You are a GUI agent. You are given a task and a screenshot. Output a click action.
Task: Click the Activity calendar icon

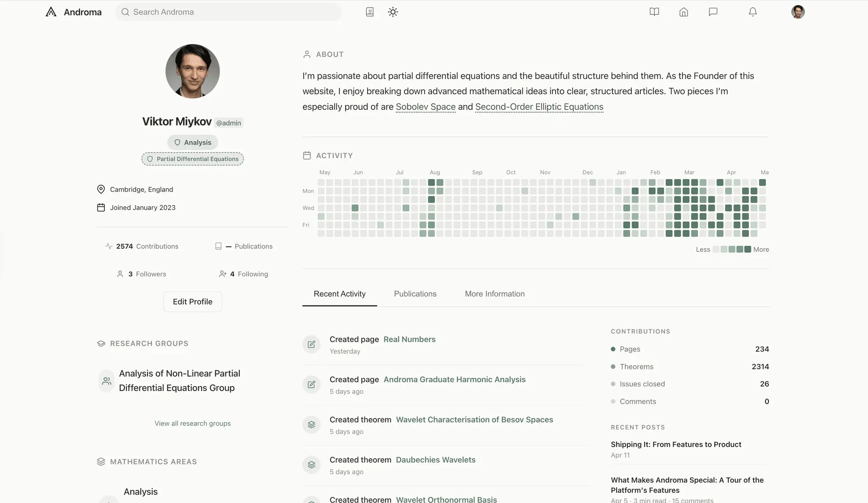(x=307, y=156)
